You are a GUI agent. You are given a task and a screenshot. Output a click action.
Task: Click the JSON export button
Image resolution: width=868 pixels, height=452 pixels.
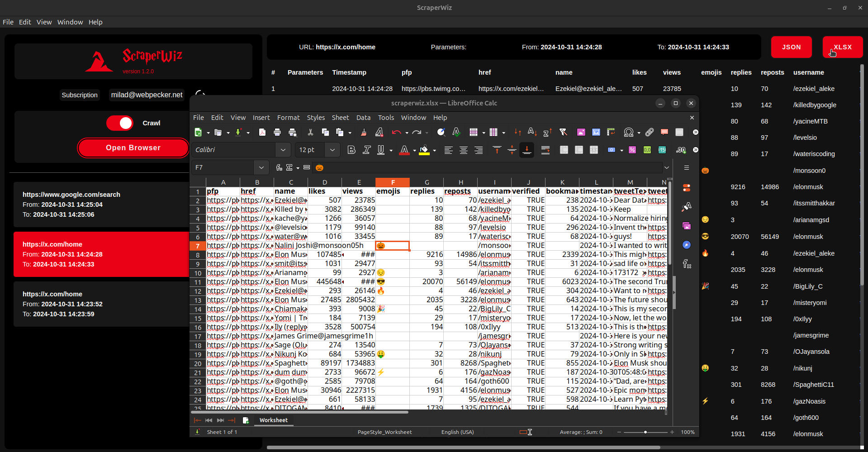coord(792,47)
